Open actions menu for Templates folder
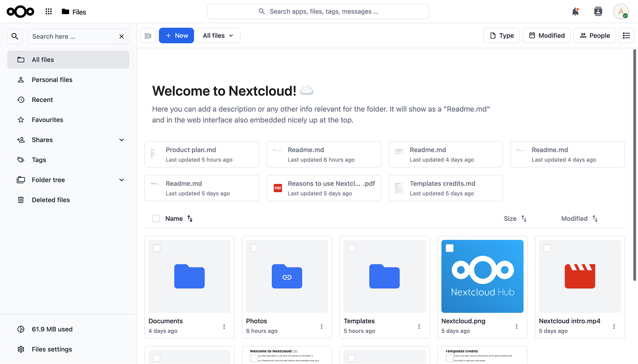The image size is (638, 364). (x=419, y=326)
